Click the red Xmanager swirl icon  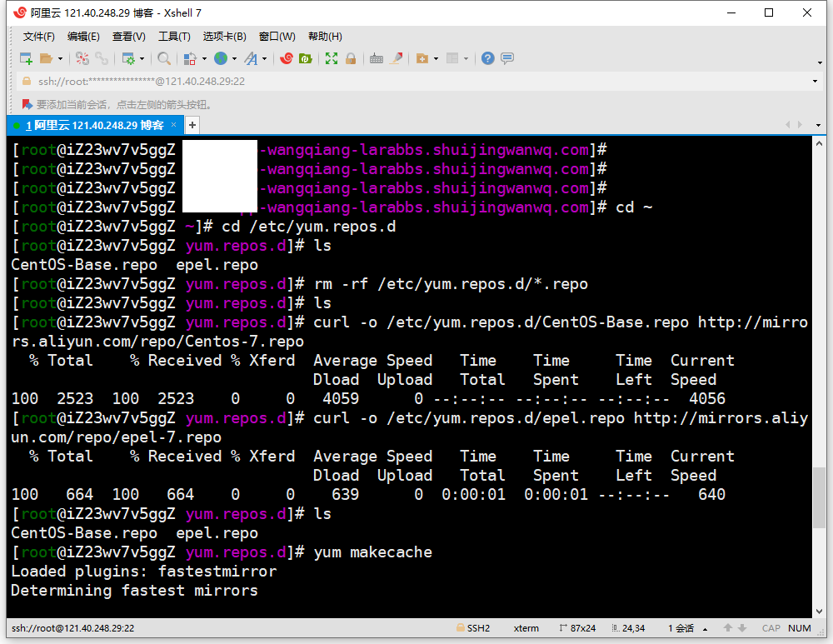(x=287, y=58)
